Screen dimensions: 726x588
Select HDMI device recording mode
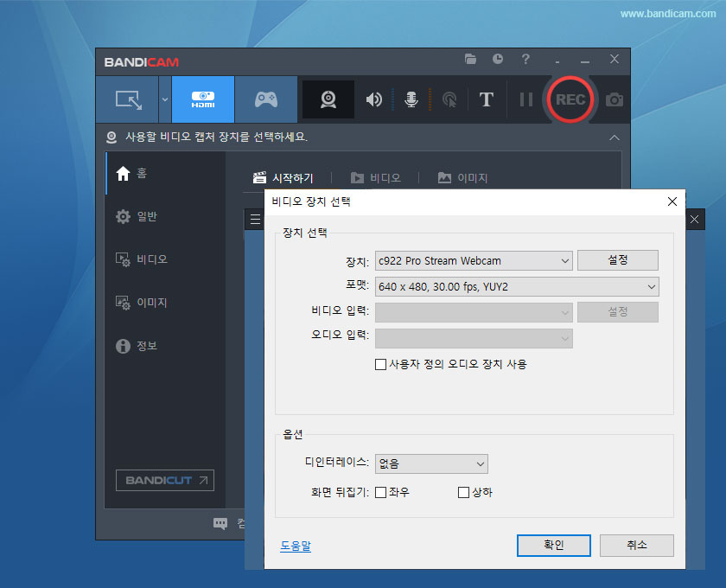click(x=203, y=99)
